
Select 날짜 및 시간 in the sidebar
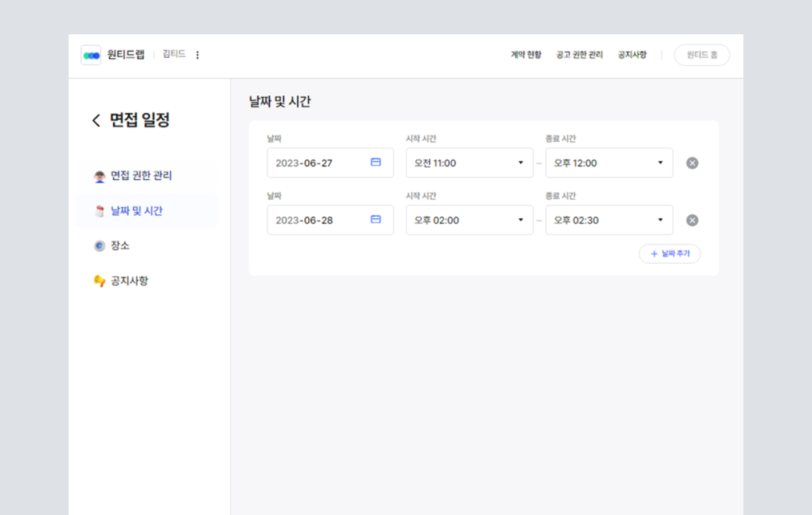click(x=147, y=211)
